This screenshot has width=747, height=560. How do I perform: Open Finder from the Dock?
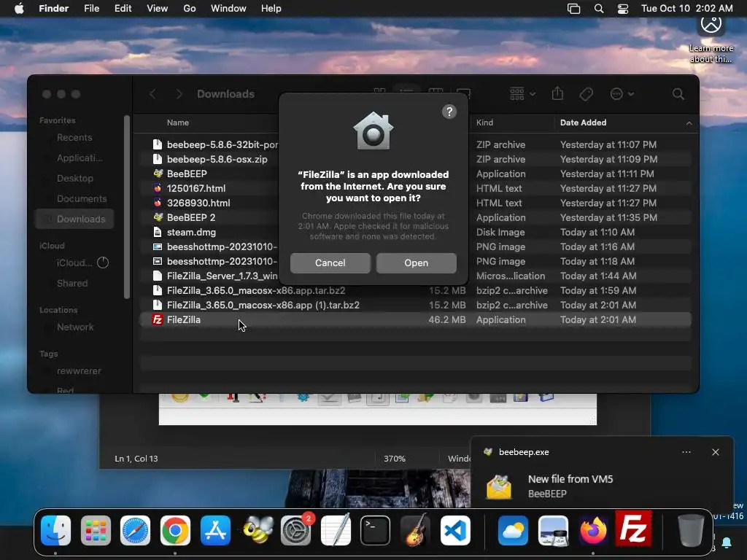[x=55, y=530]
